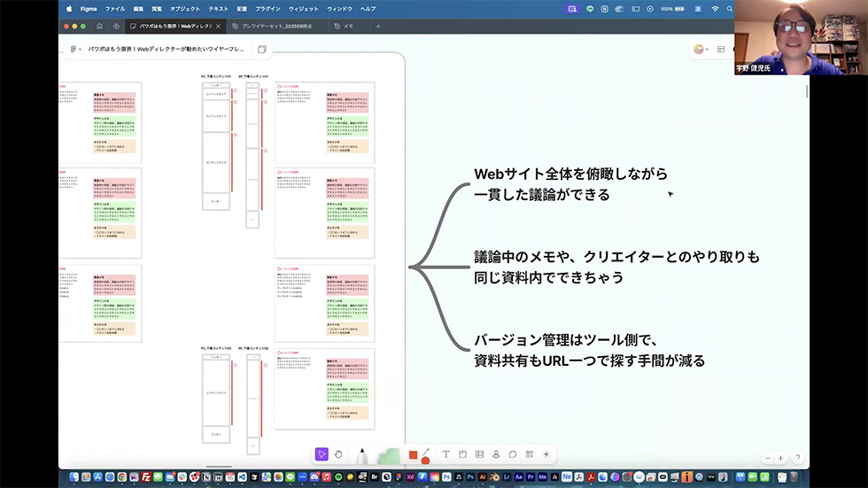Switch to プレワイヤーセット_202509時点 tab

pyautogui.click(x=276, y=26)
